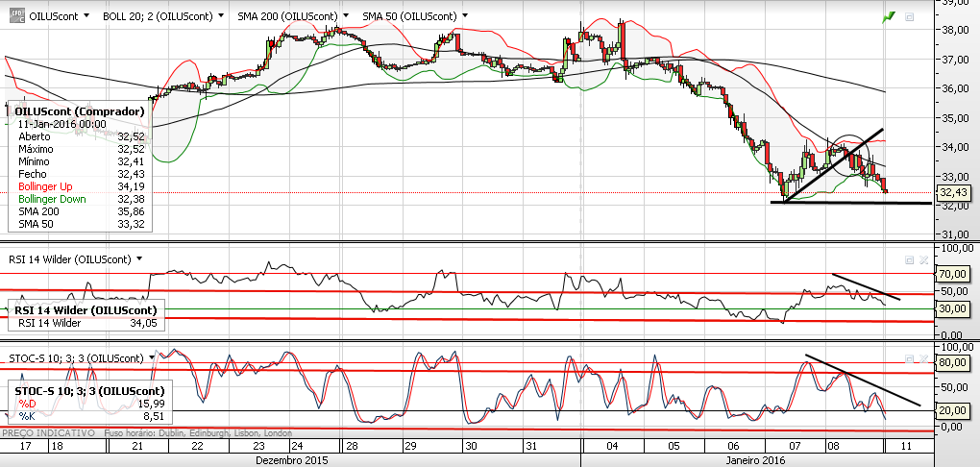Click date '07' on the time axis
This screenshot has height=467, width=980.
[x=795, y=447]
